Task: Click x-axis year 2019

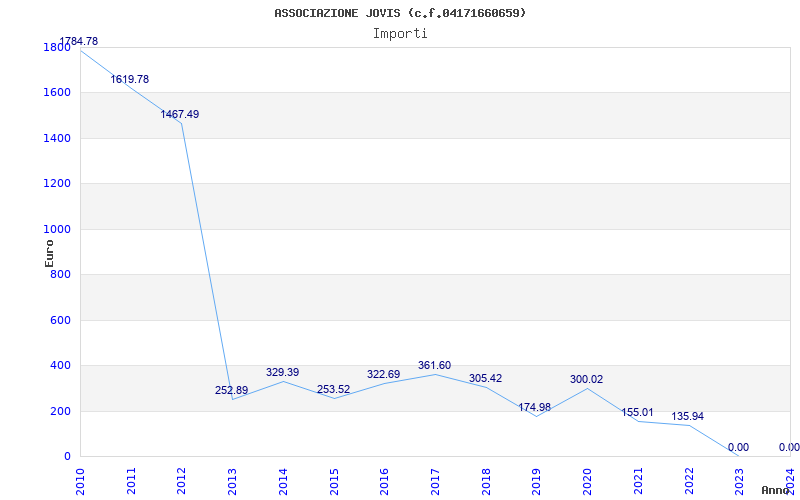Action: pos(536,481)
